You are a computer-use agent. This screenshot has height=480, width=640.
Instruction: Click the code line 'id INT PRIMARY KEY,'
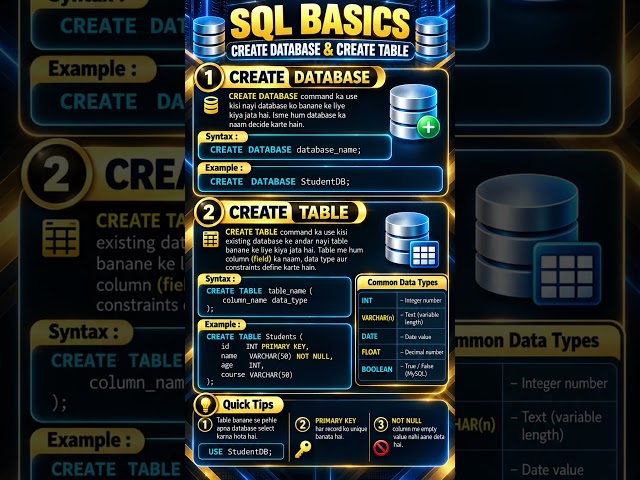265,347
